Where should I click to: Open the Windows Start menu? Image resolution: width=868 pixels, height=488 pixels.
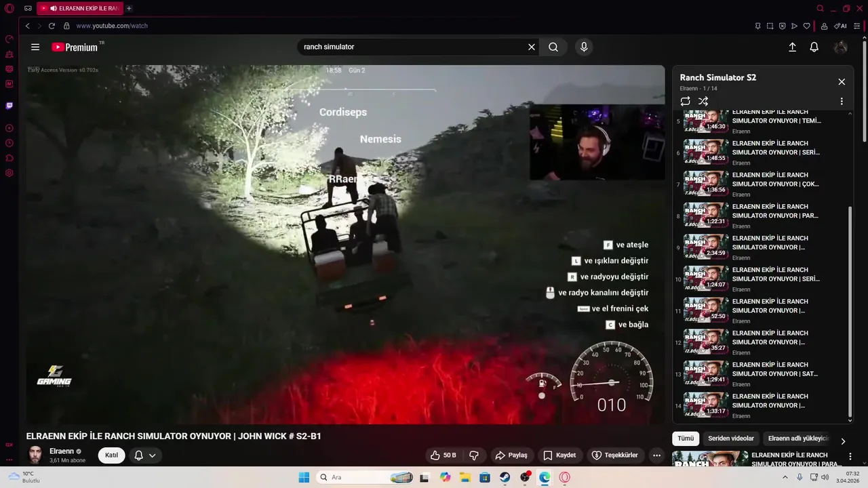click(304, 477)
